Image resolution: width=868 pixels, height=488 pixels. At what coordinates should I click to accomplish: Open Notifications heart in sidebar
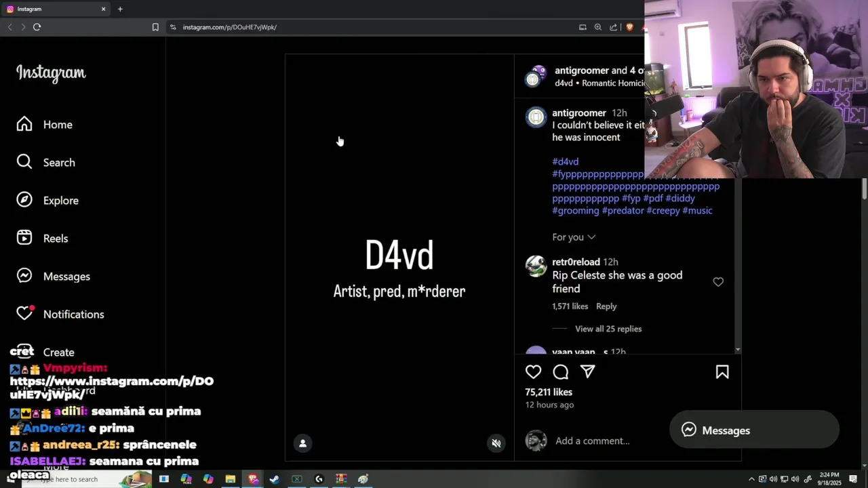[25, 313]
